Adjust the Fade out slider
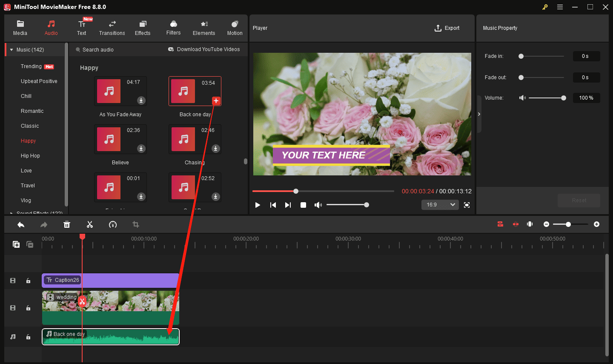Screen dimensions: 613x364 point(541,77)
